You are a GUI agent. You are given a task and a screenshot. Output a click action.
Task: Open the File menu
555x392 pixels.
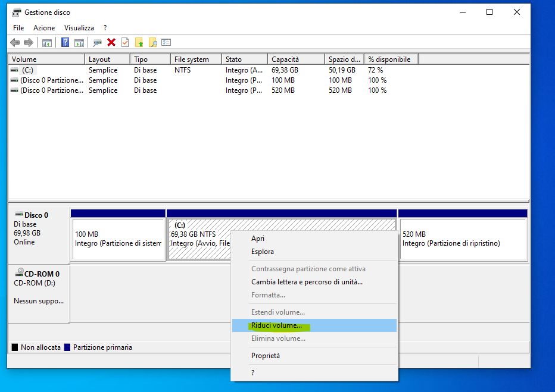(18, 28)
